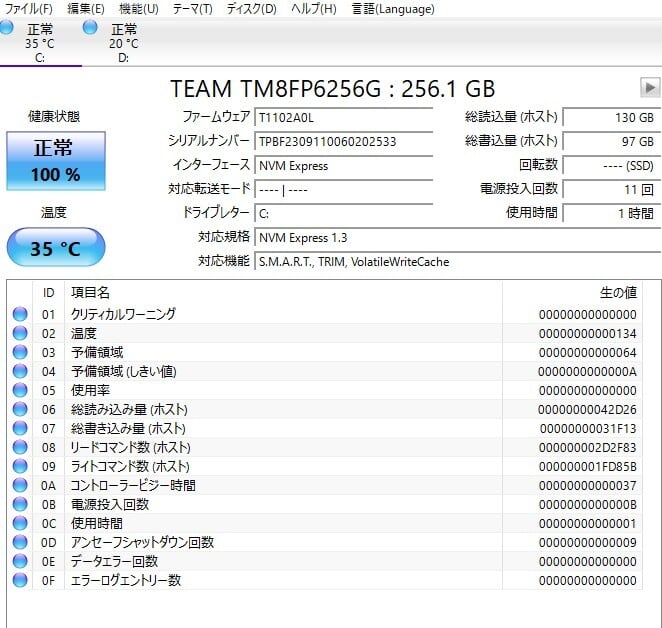Viewport: 662px width, 628px height.
Task: Click the 対応機能 field with S.M.A.R.T., TRIM
Action: click(458, 262)
